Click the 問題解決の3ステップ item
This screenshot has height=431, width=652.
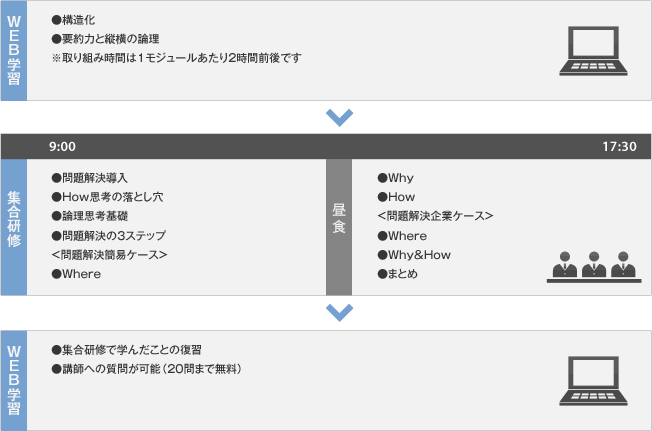pos(112,236)
